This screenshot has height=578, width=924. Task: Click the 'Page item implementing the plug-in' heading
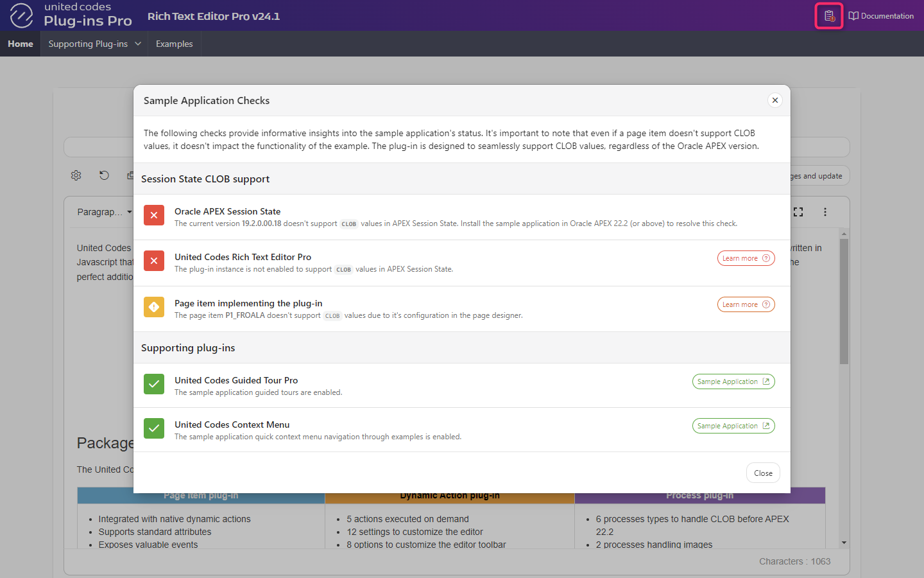pos(248,303)
